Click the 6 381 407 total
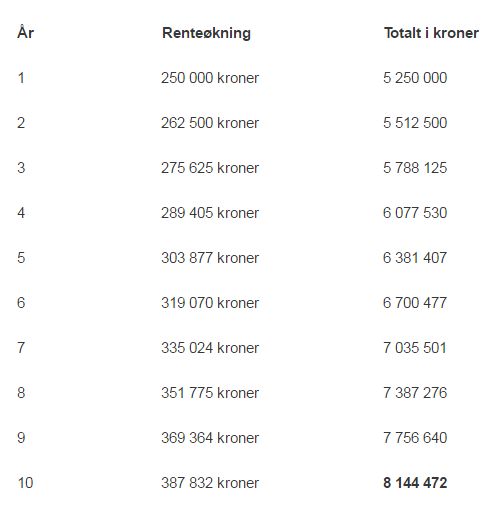The image size is (504, 514). [x=415, y=258]
